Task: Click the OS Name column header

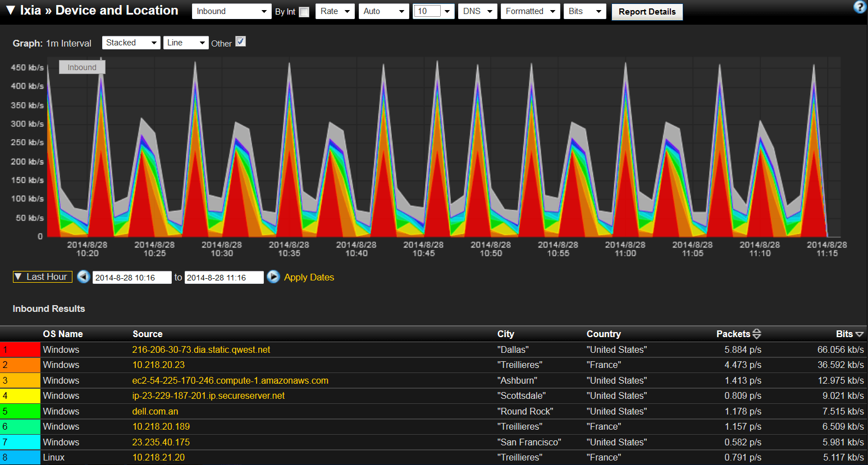Action: point(63,334)
